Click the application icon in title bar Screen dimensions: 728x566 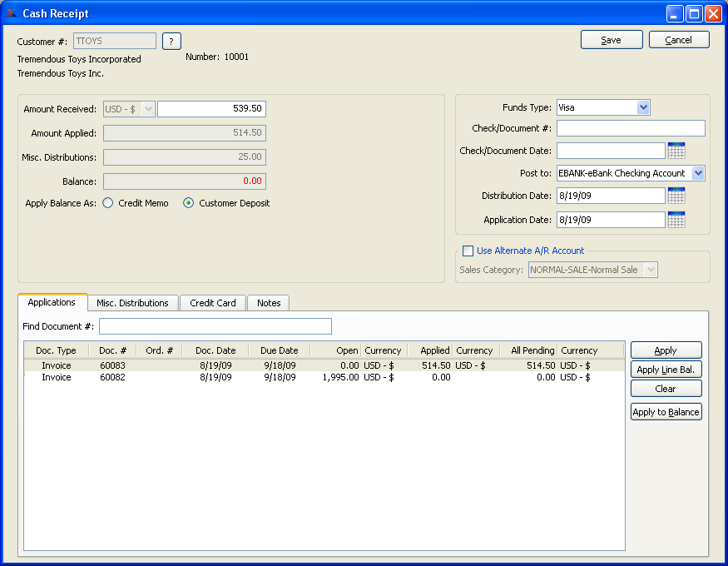12,13
